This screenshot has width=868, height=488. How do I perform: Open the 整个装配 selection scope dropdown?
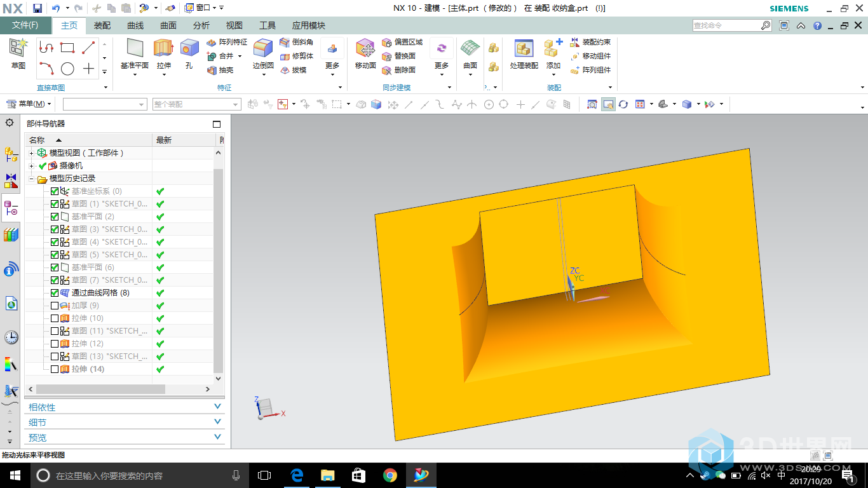196,104
